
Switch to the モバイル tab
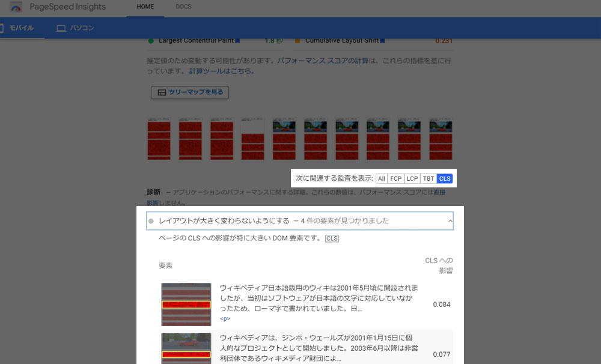pos(21,28)
